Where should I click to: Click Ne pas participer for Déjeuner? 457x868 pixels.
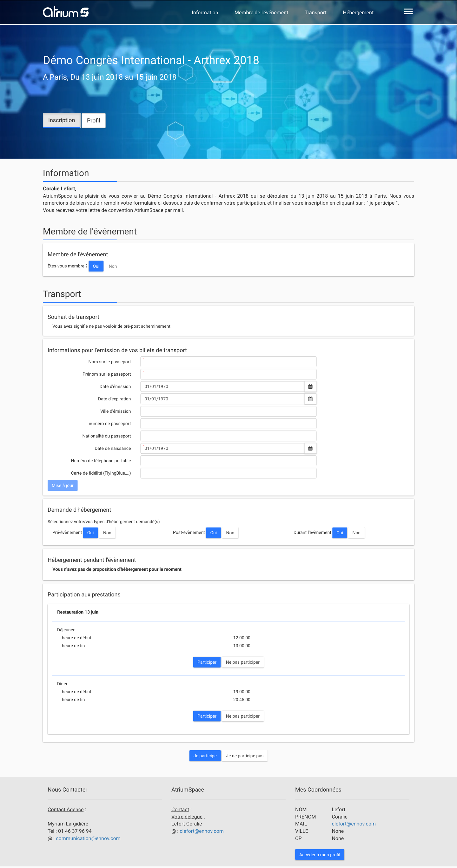point(243,662)
